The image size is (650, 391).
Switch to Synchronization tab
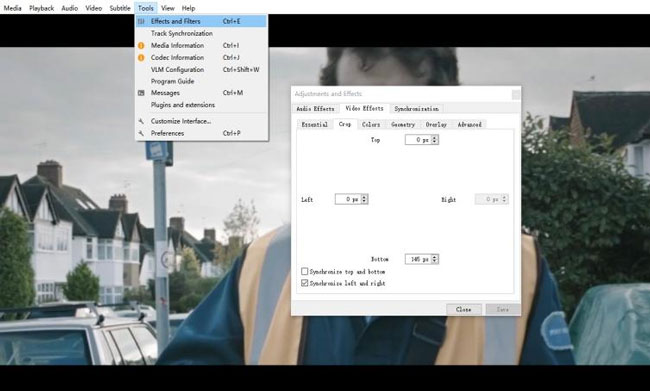[416, 109]
